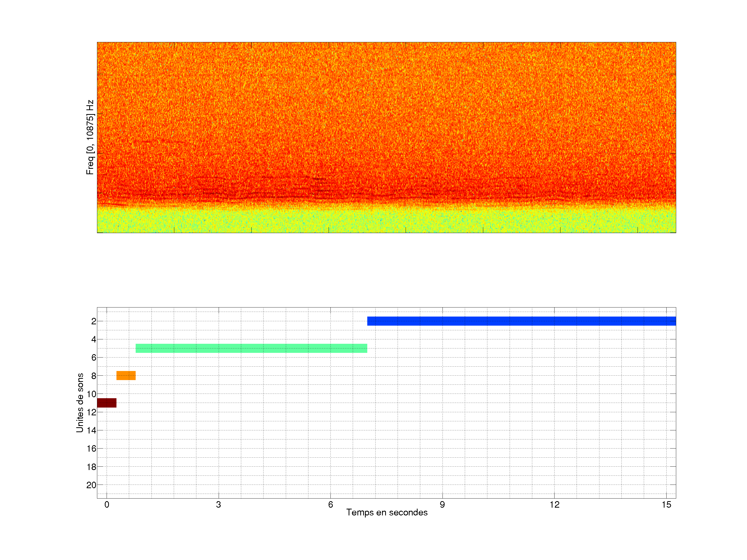Click the 'Unites de sons' axis label
The height and width of the screenshot is (560, 747).
[80, 403]
